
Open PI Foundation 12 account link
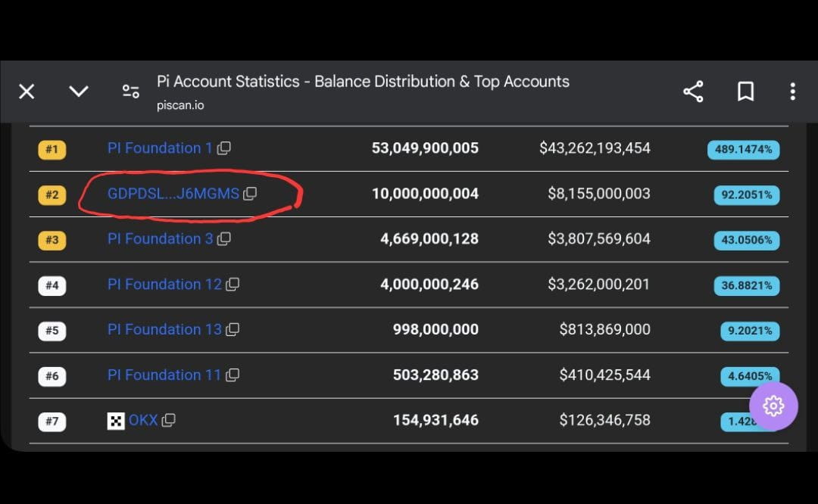164,285
